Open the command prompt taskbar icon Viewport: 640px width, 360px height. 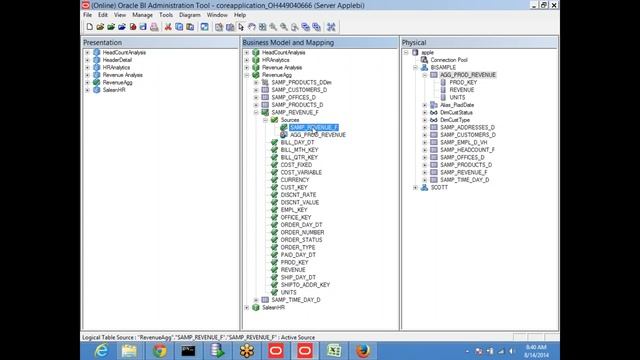pyautogui.click(x=188, y=351)
